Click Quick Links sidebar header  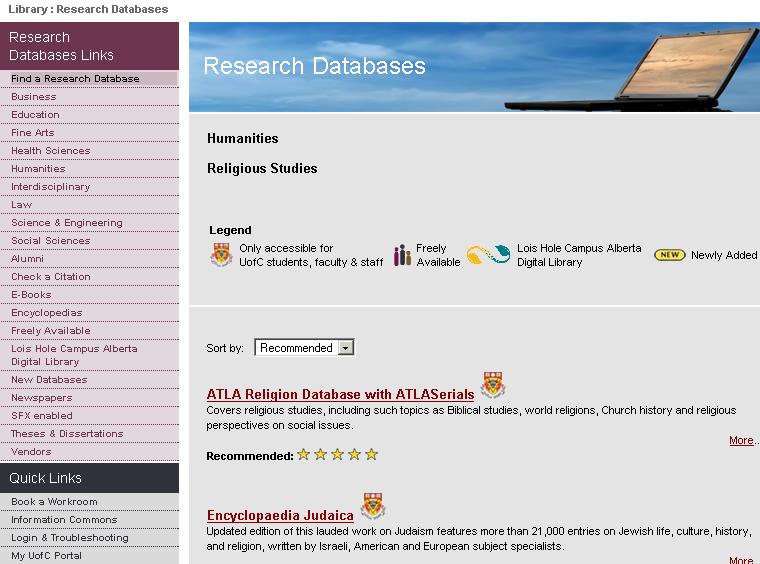tap(89, 478)
